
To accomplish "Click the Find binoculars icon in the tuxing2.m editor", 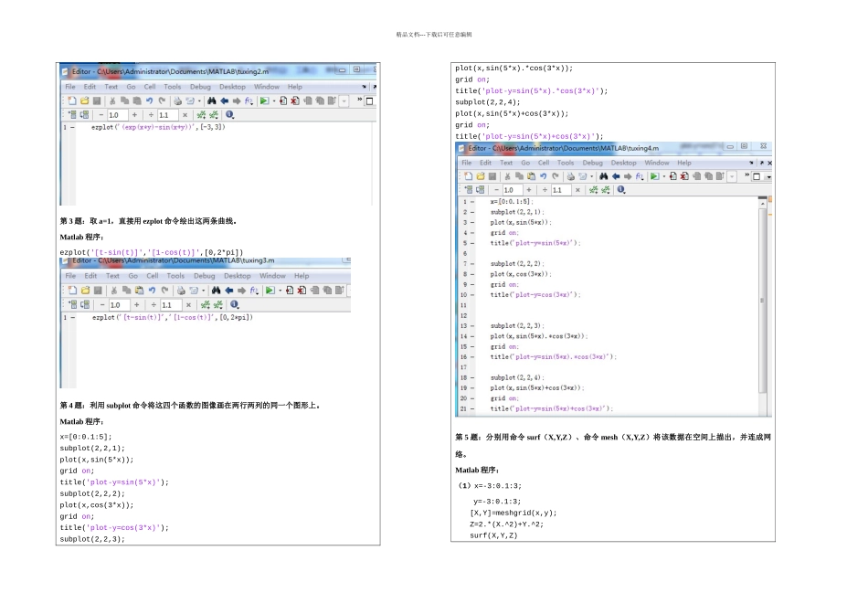I will (212, 101).
